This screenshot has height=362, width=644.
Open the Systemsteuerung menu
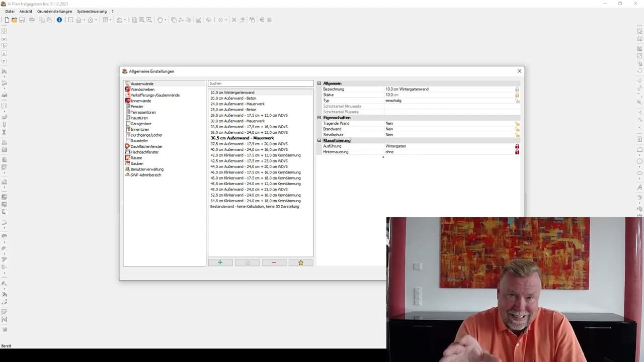pyautogui.click(x=92, y=11)
